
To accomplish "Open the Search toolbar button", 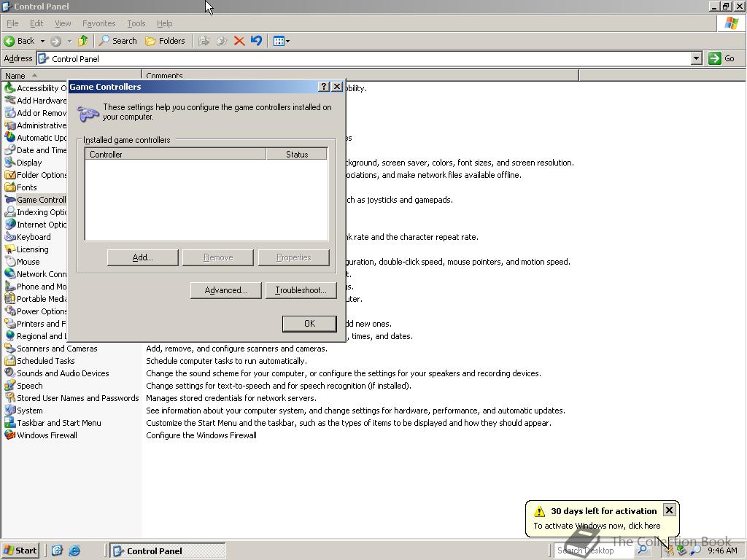I will [x=117, y=41].
